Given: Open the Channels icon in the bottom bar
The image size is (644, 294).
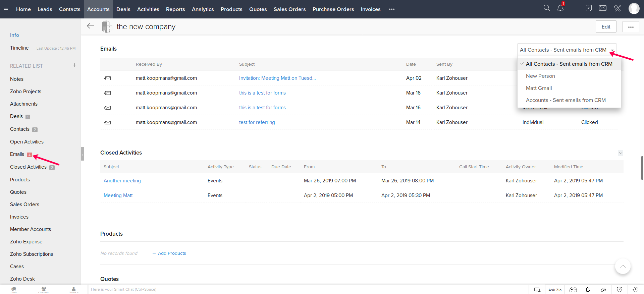Looking at the screenshot, I should (x=44, y=290).
